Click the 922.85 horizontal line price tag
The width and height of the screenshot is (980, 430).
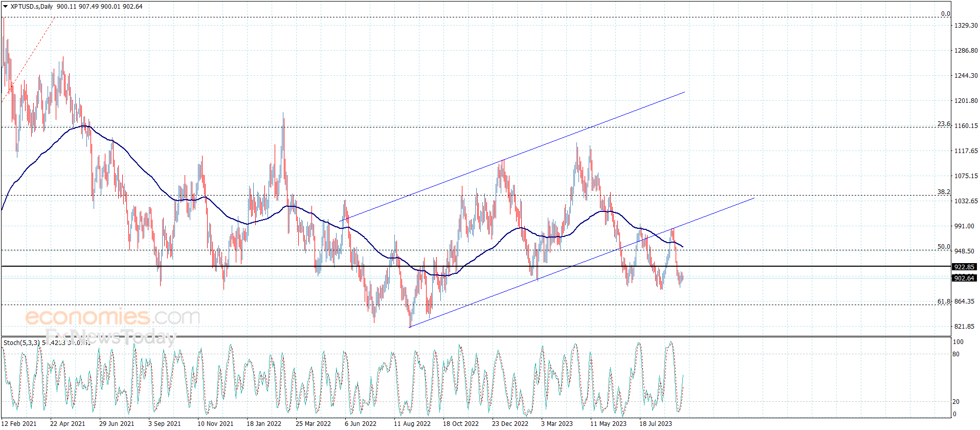(964, 267)
